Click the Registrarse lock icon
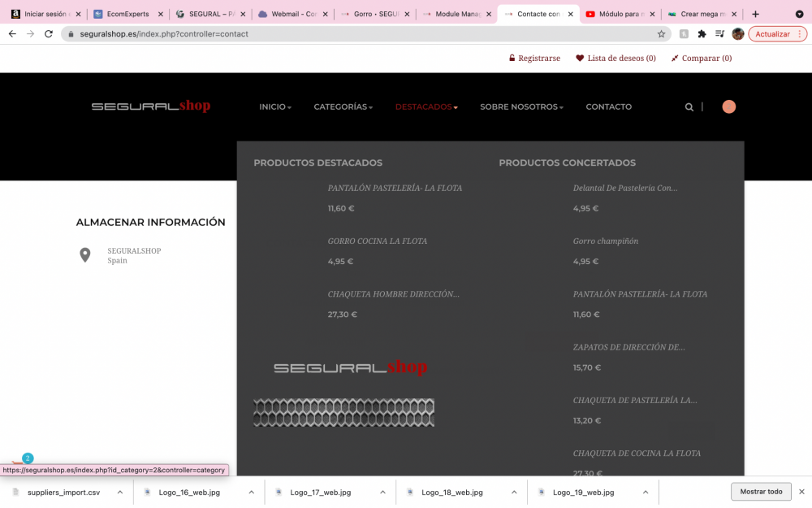Viewport: 812px width, 508px height. [x=512, y=58]
